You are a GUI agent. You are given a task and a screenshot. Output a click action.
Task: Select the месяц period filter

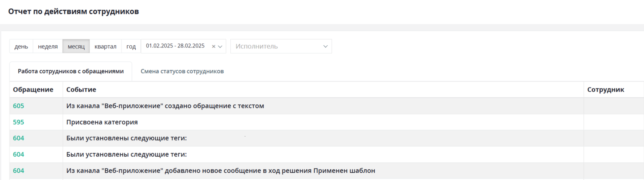(76, 46)
